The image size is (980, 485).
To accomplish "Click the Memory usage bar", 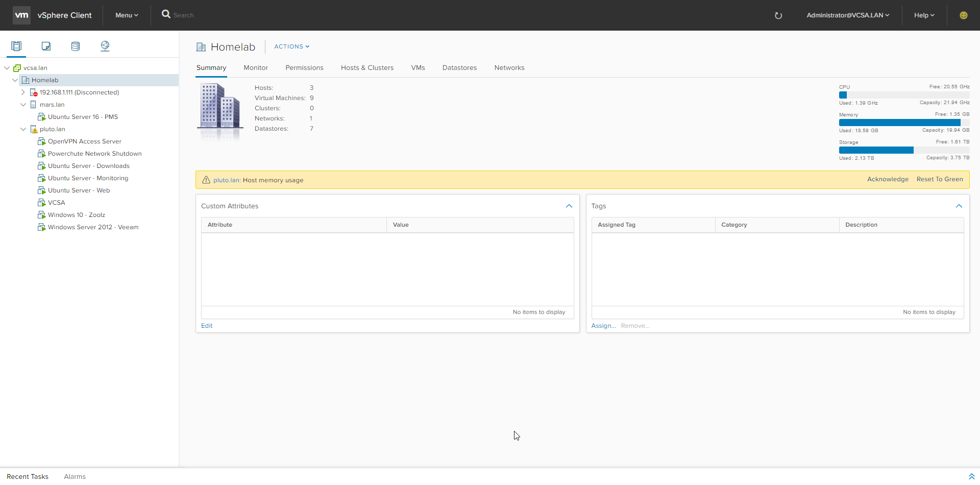I will (904, 123).
